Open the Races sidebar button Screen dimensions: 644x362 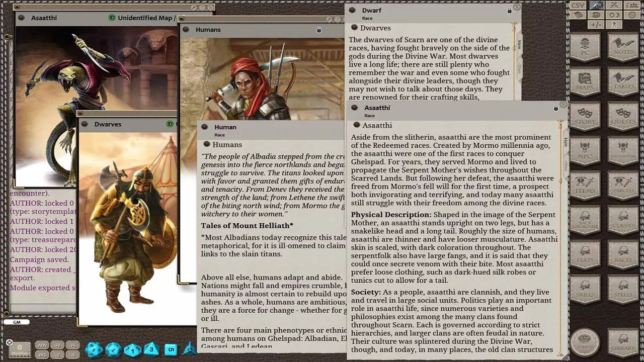[x=623, y=255]
